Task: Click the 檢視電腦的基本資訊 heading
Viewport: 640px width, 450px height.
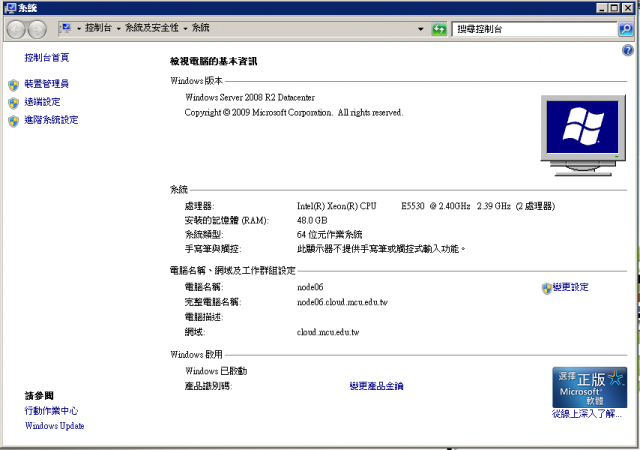Action: [x=213, y=62]
